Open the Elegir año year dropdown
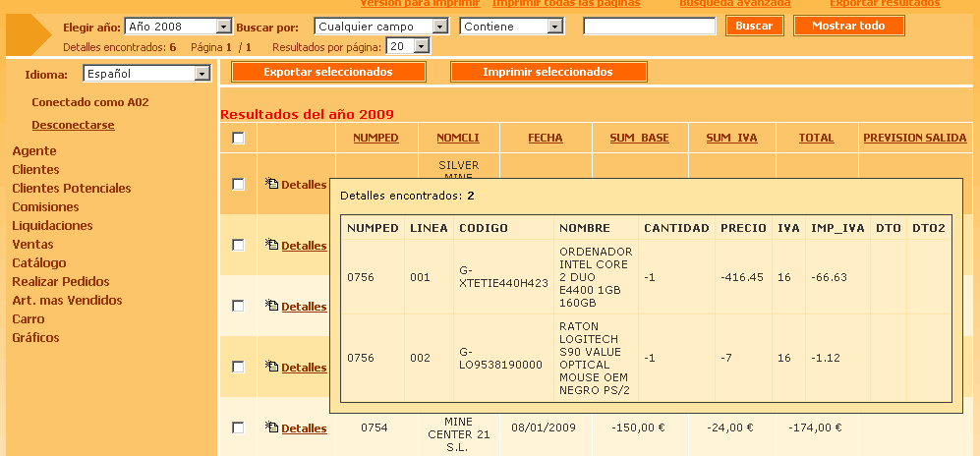Screen dimensions: 980x456 (x=178, y=27)
